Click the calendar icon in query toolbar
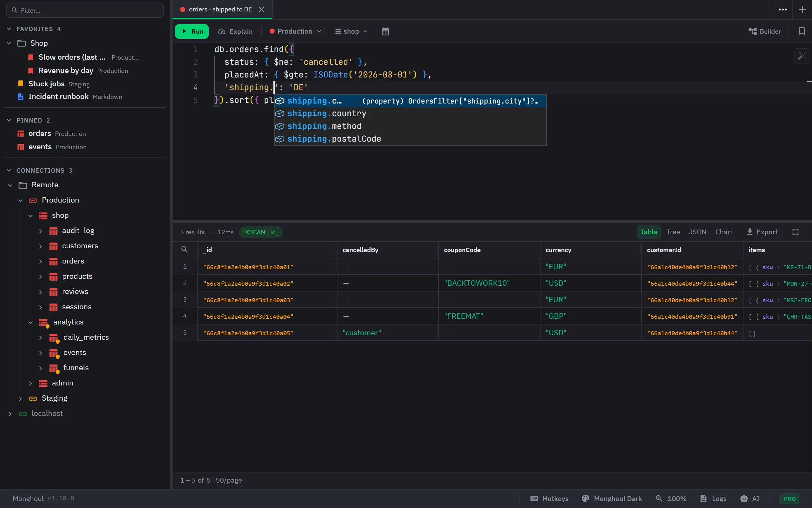Viewport: 812px width, 508px height. (x=385, y=31)
